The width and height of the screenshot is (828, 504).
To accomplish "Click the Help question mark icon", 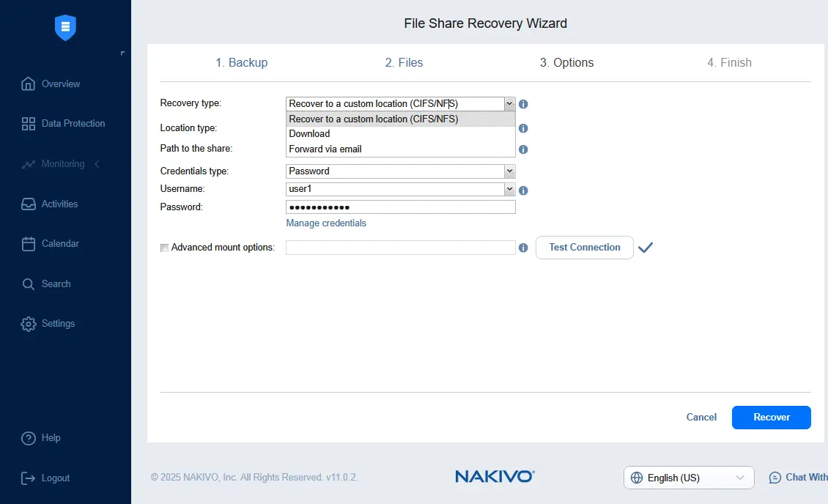I will pyautogui.click(x=28, y=438).
